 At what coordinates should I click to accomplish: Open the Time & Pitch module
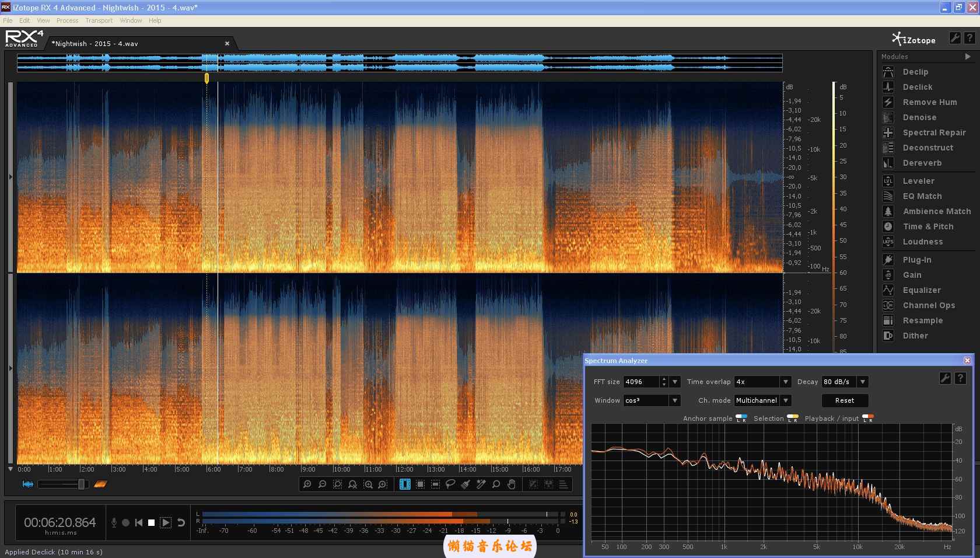(928, 226)
